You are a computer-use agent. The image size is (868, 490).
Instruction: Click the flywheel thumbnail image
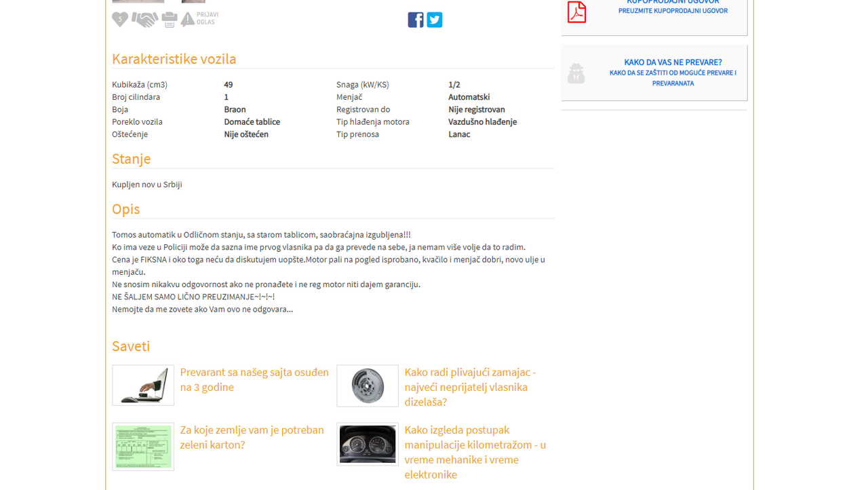(x=368, y=385)
